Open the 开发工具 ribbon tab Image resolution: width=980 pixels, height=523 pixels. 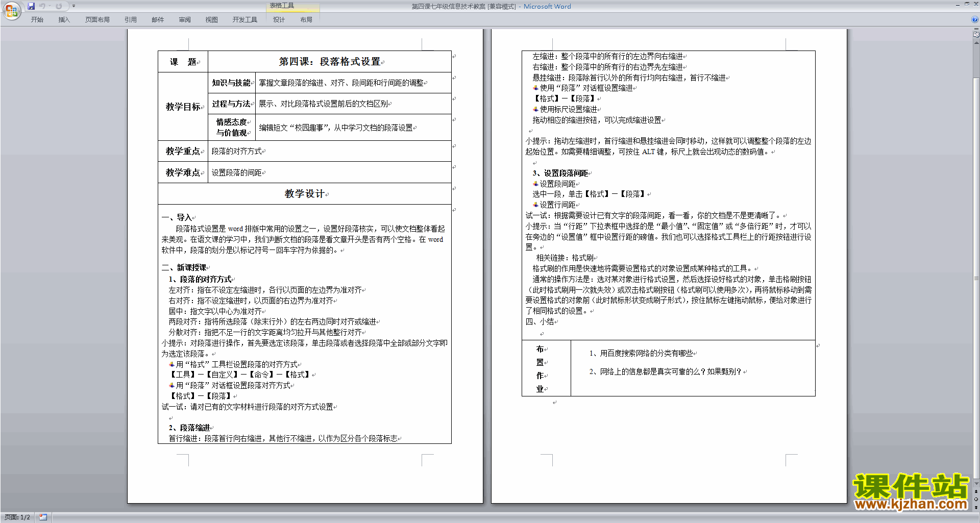[244, 20]
